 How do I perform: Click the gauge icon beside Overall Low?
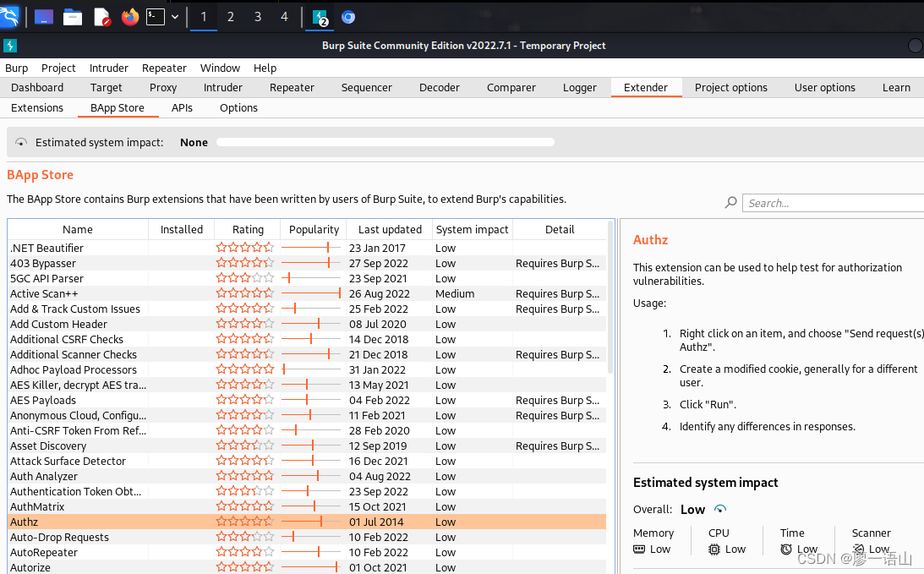tap(720, 509)
